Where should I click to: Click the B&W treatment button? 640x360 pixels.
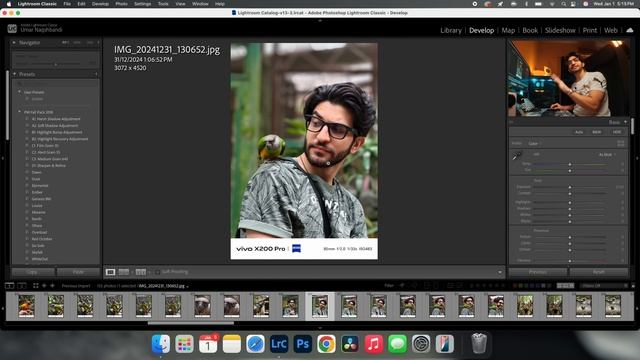(x=597, y=132)
